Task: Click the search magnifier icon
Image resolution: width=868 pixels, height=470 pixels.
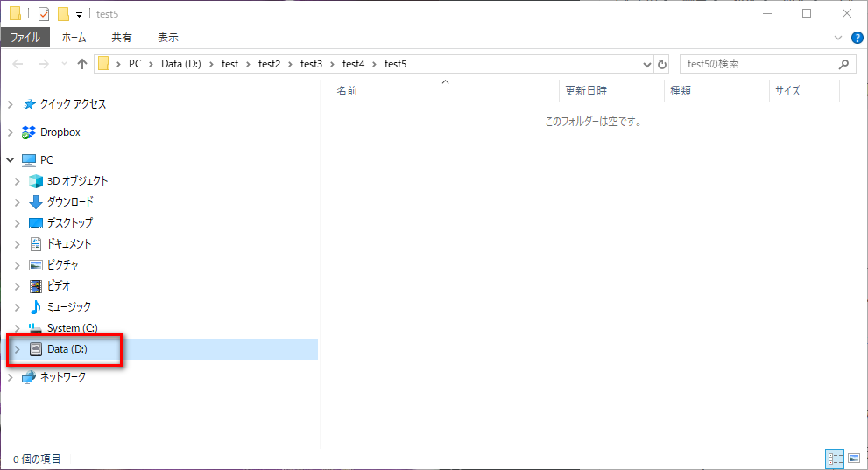Action: tap(843, 64)
